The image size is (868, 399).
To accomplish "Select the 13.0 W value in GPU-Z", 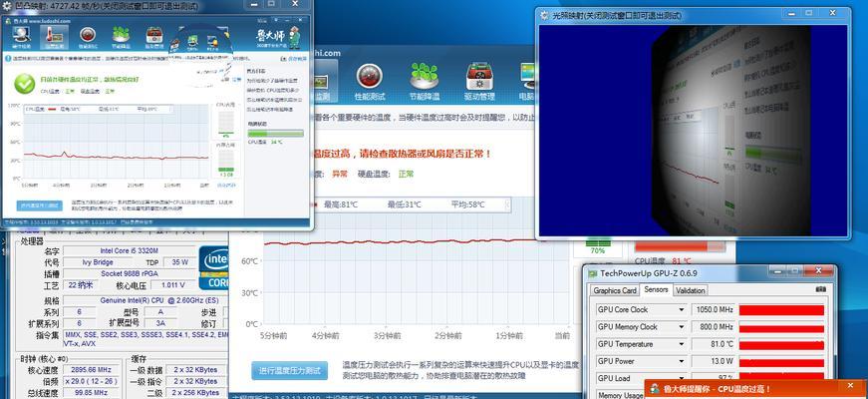I will click(714, 361).
